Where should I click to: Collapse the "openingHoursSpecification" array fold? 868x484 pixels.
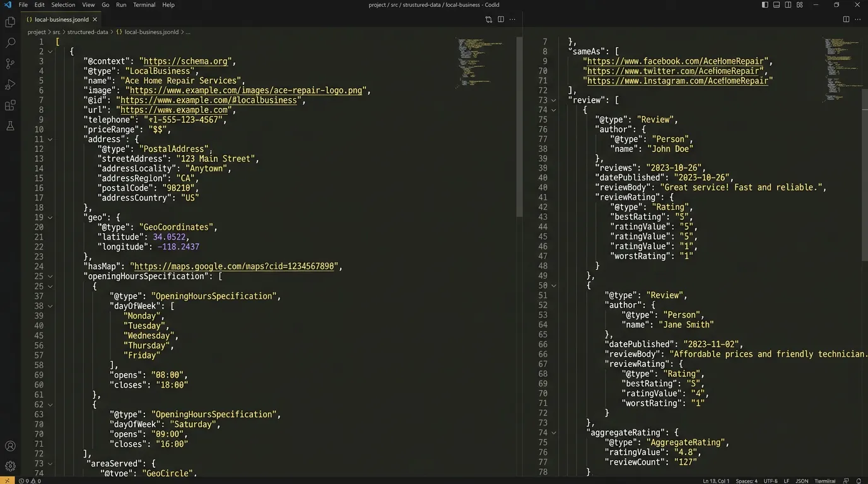(x=50, y=276)
